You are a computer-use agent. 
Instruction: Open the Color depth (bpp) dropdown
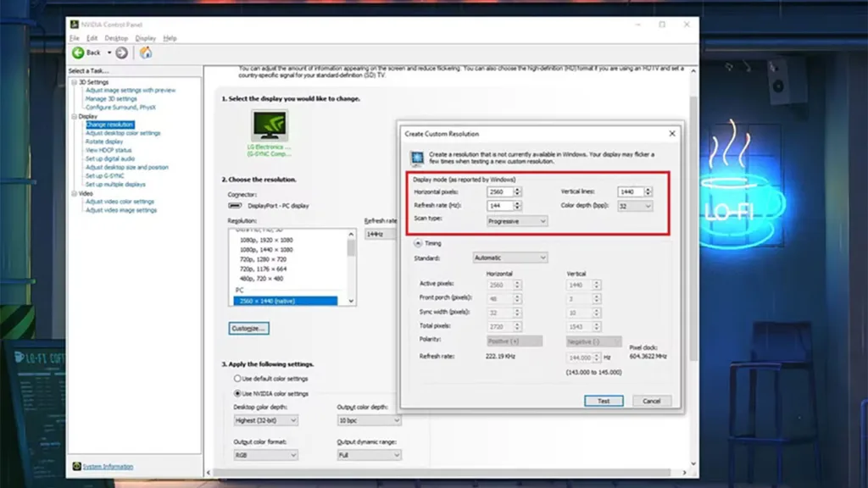(635, 206)
